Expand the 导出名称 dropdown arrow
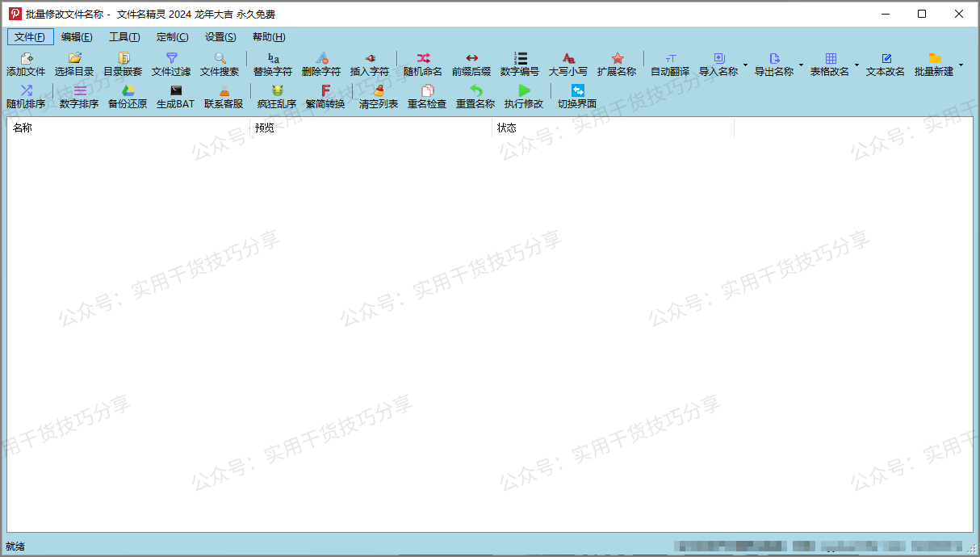980x557 pixels. tap(802, 65)
